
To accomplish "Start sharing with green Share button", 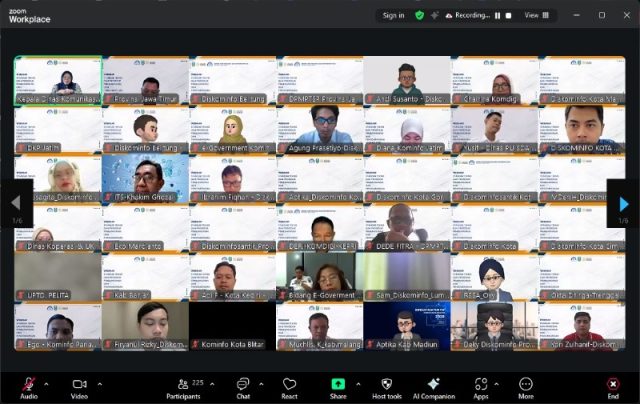I will [x=338, y=385].
